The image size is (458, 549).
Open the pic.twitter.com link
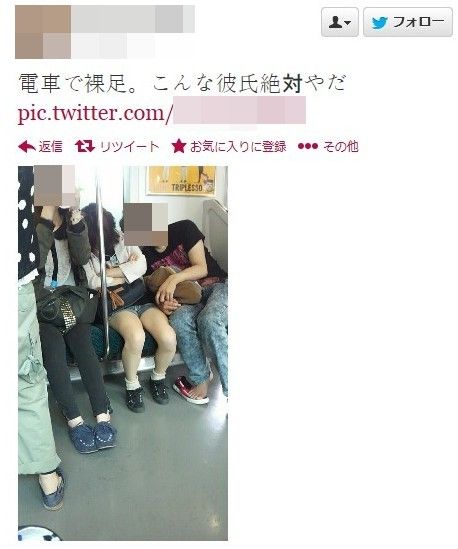[162, 113]
